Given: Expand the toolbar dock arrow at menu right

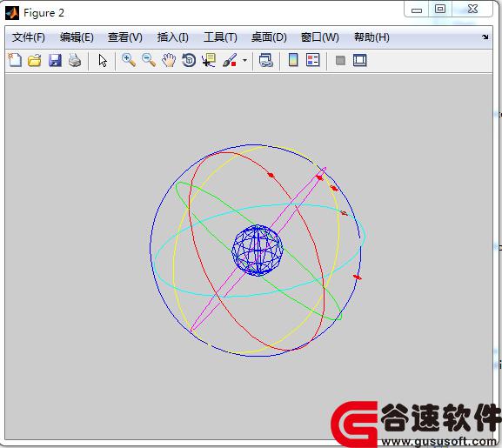Looking at the screenshot, I should click(x=485, y=37).
